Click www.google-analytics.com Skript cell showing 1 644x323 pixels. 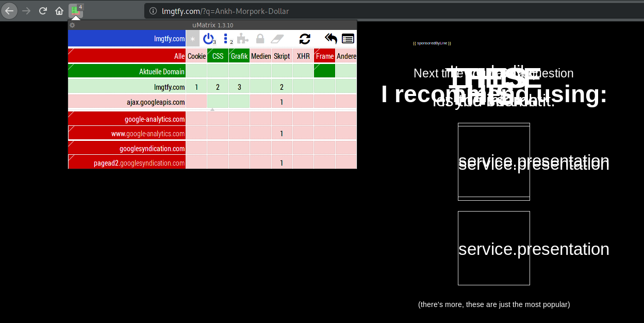tap(282, 133)
